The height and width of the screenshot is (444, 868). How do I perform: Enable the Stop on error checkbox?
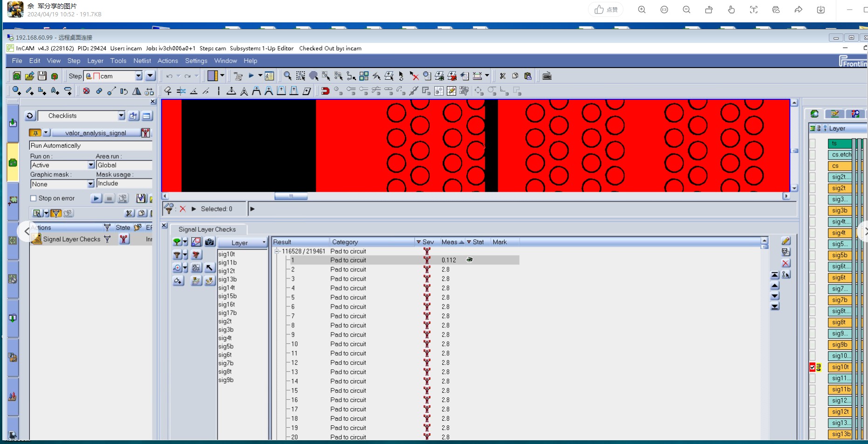tap(34, 198)
